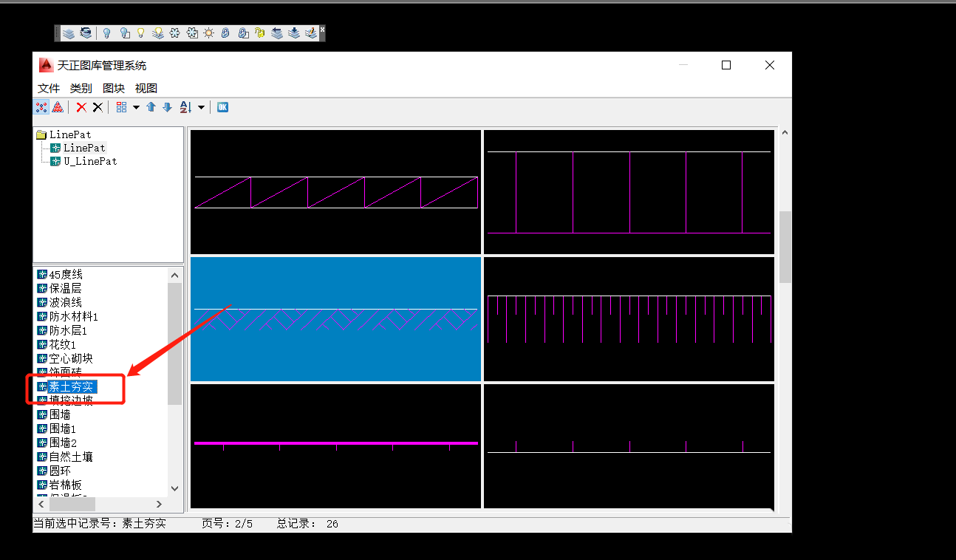Open the 文件 menu
The image size is (956, 560).
[49, 88]
